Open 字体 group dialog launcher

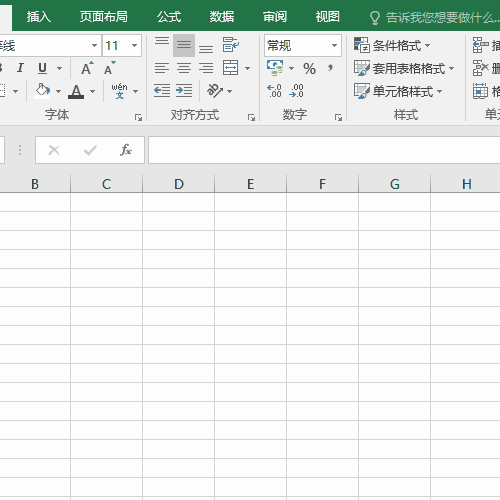point(138,117)
